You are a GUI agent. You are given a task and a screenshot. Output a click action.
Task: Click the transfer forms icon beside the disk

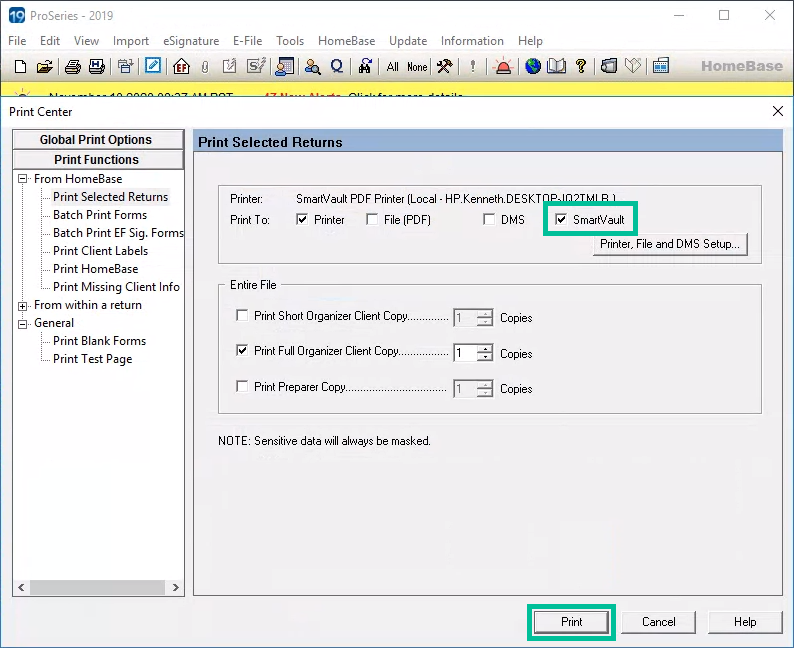125,66
